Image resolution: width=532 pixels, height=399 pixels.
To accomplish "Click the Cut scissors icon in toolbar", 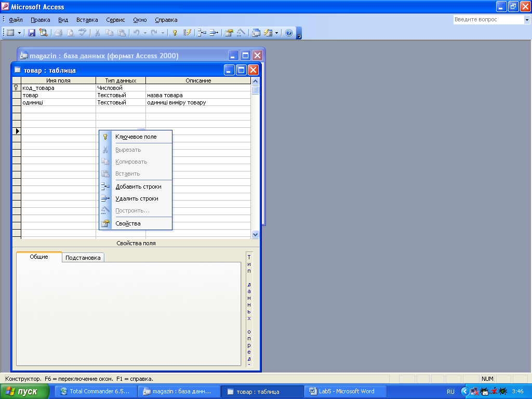I will 97,33.
